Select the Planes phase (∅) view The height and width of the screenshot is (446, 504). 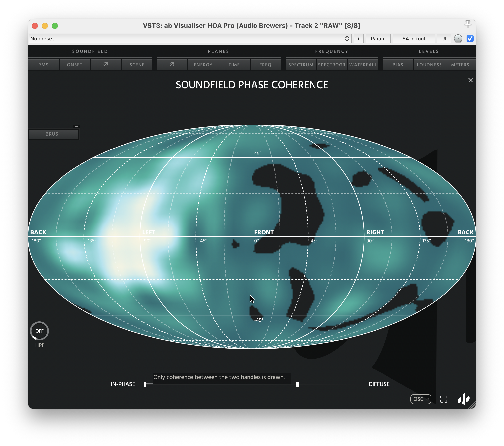[172, 65]
